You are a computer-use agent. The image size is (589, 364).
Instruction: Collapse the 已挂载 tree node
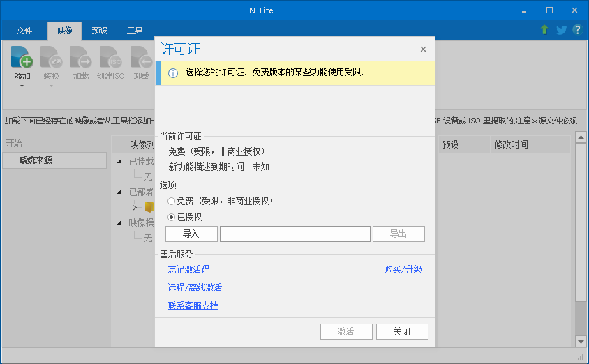click(119, 161)
